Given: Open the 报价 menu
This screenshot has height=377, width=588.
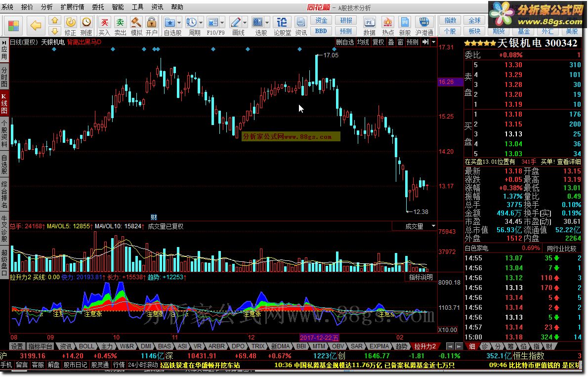Looking at the screenshot, I should (x=27, y=7).
